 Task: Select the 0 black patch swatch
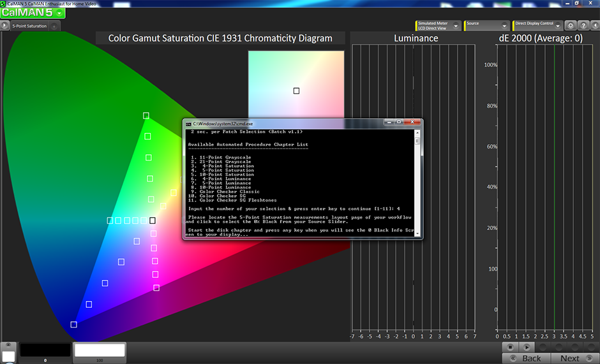click(45, 353)
